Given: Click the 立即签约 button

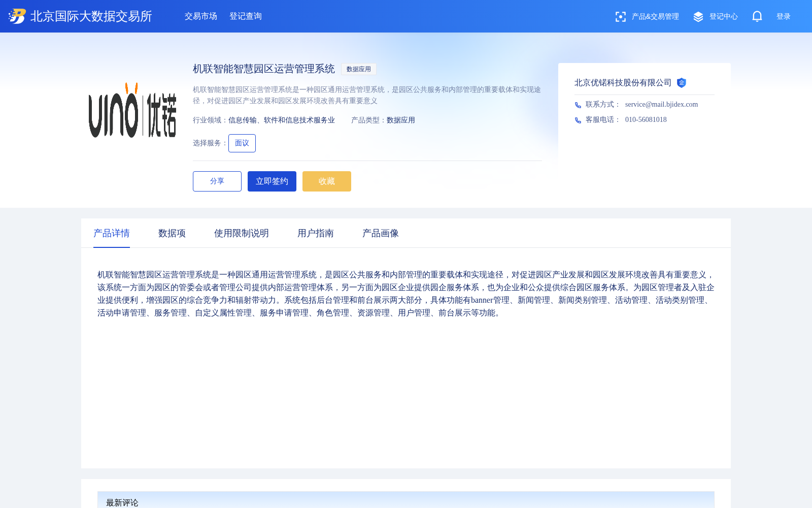Looking at the screenshot, I should coord(272,181).
